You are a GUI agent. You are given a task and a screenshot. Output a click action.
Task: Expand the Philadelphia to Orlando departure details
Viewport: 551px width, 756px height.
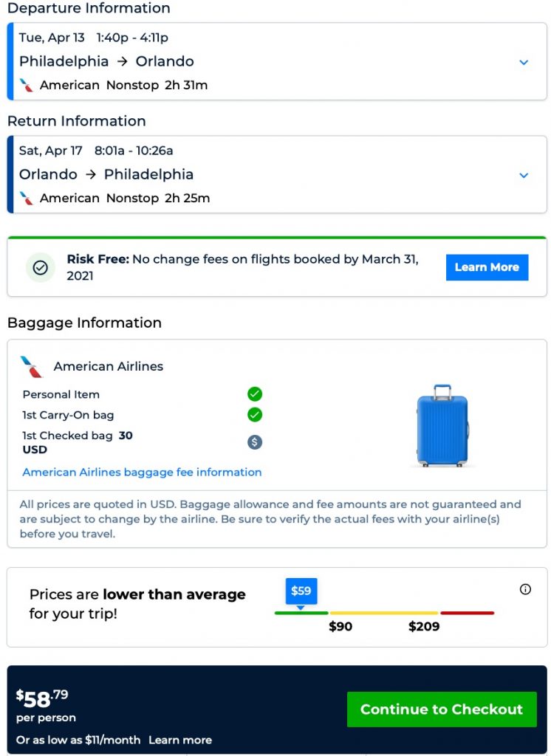[524, 62]
